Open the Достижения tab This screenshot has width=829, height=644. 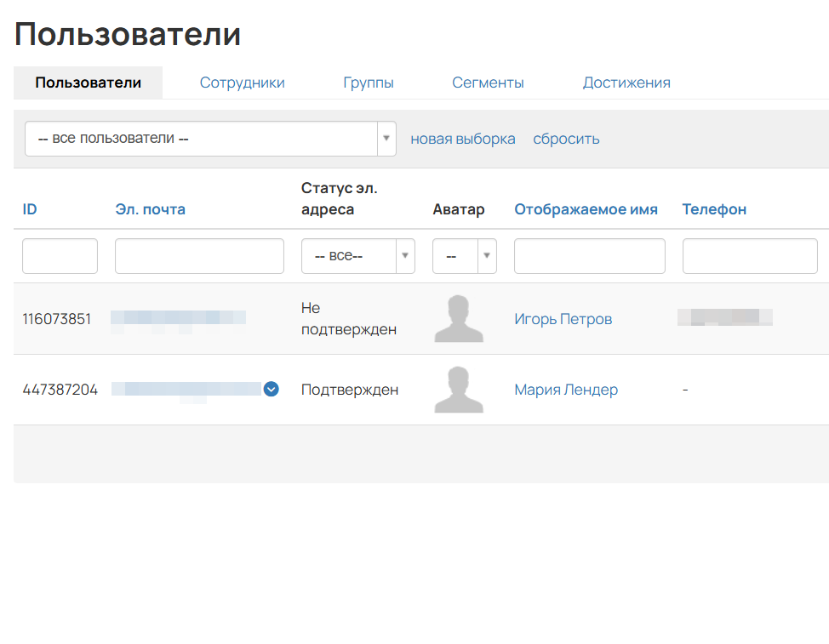pyautogui.click(x=626, y=83)
